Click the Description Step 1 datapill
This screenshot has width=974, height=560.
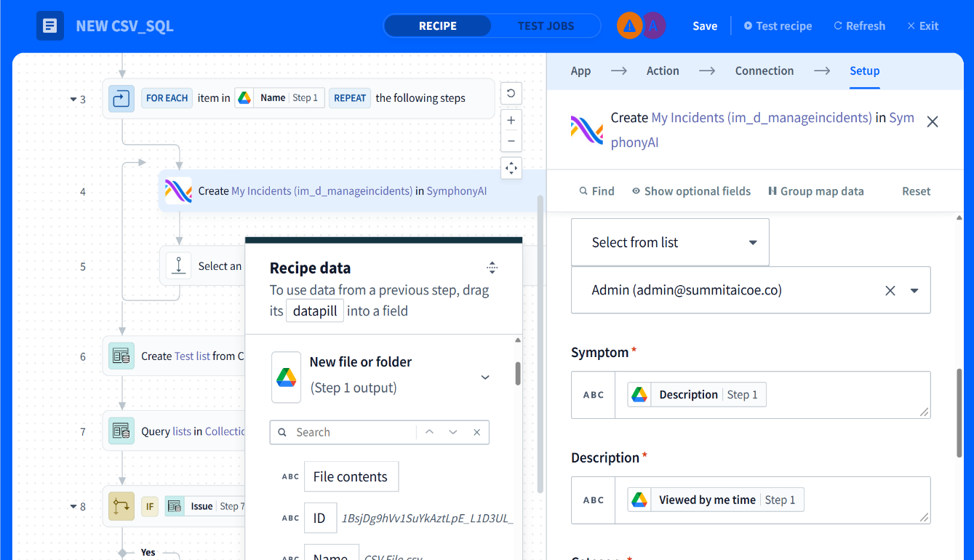[x=697, y=395]
